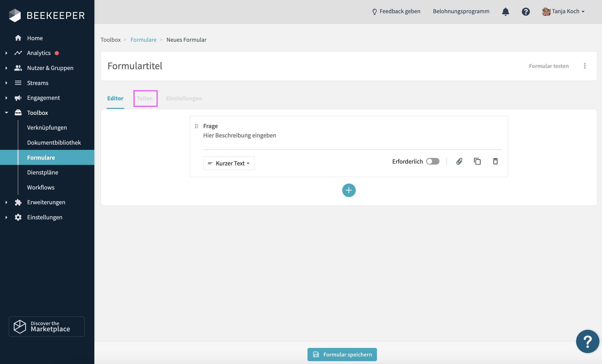Grab the question drag handle
The image size is (602, 364).
click(197, 126)
